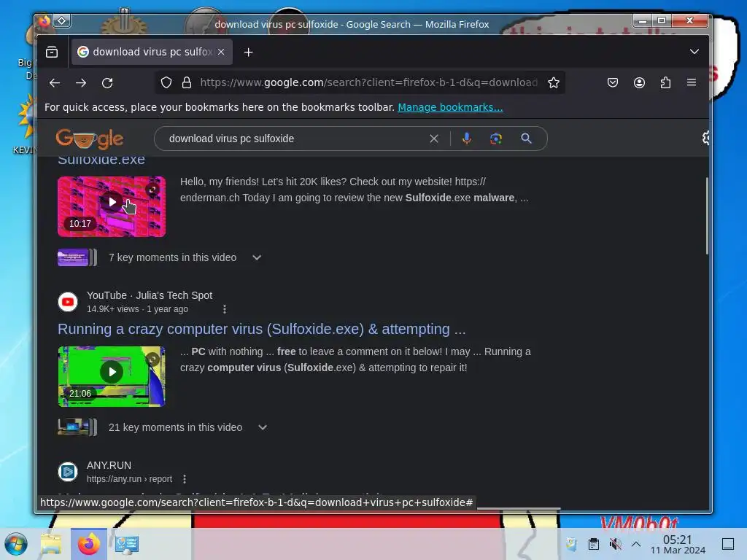
Task: Go forward one page
Action: tap(81, 83)
